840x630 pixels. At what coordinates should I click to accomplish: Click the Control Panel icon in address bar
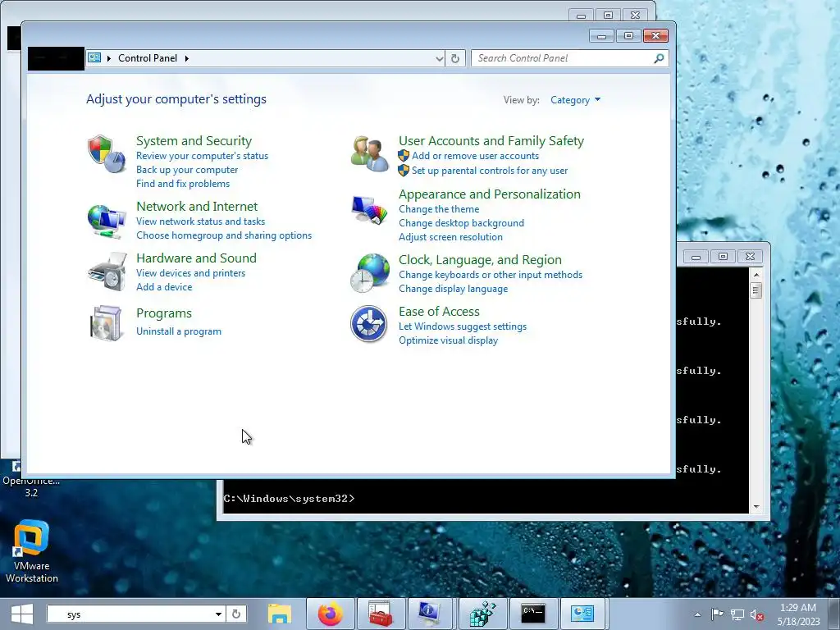coord(94,58)
